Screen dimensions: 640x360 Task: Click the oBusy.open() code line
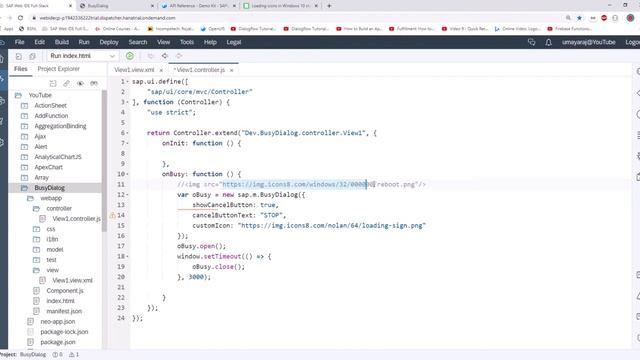click(x=201, y=246)
